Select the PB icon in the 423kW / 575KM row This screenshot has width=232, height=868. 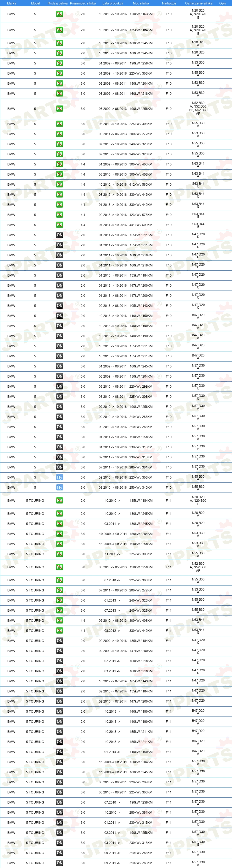pos(59,215)
